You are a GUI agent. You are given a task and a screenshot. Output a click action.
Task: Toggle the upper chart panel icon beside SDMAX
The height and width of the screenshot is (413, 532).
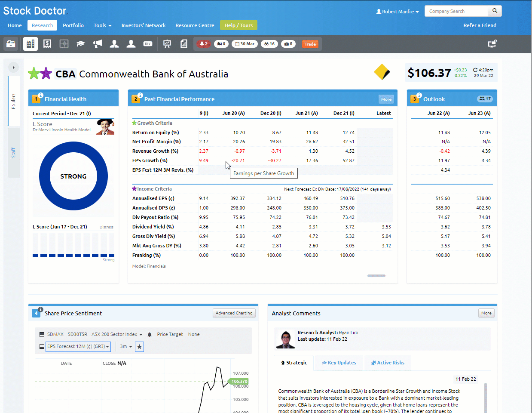[42, 334]
